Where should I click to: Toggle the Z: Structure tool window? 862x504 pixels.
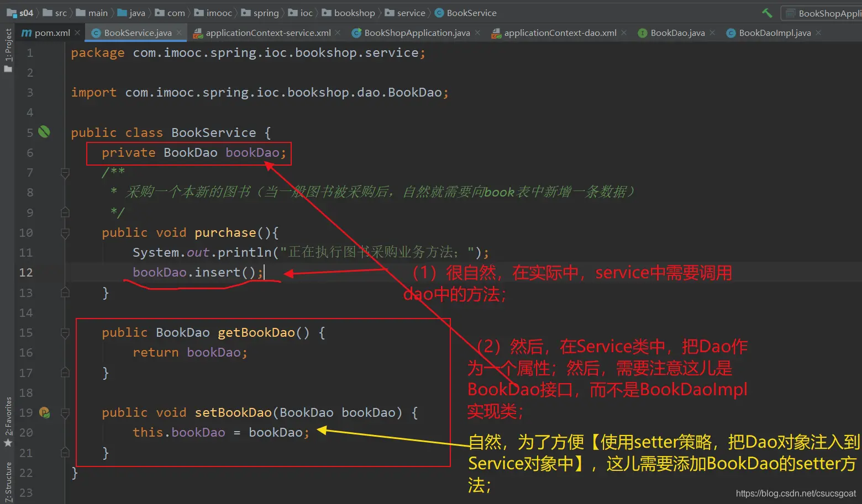click(8, 482)
